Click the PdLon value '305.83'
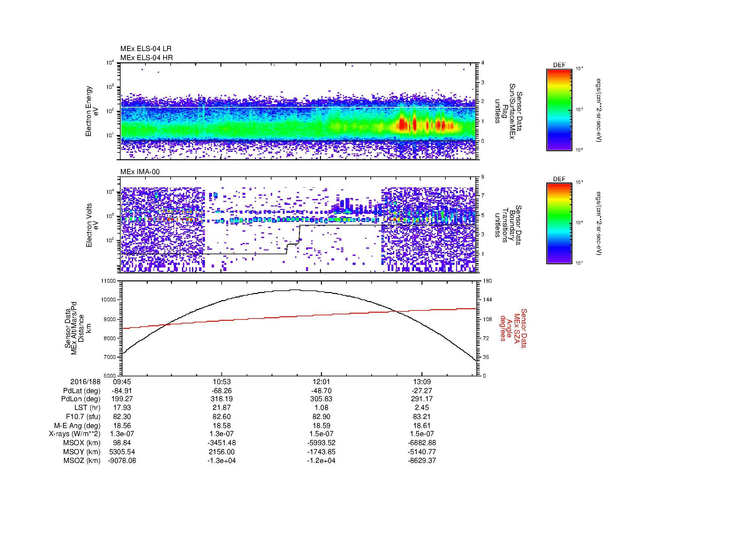756x534 pixels. coord(321,399)
